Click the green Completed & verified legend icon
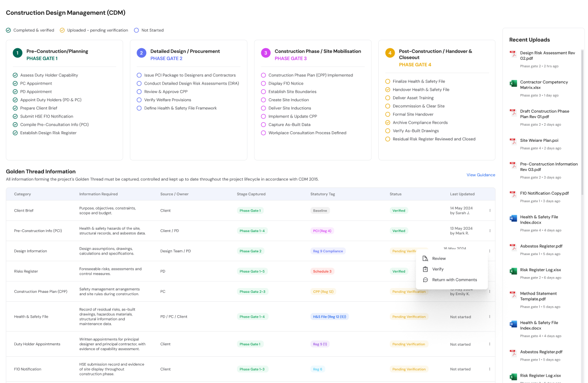 pyautogui.click(x=8, y=30)
